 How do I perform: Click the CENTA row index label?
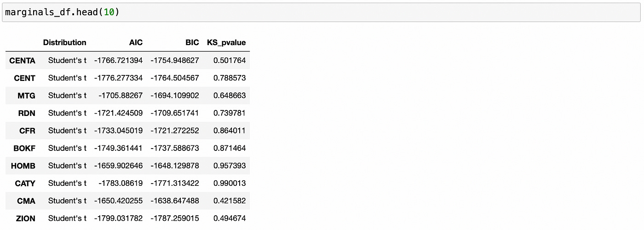[x=22, y=60]
